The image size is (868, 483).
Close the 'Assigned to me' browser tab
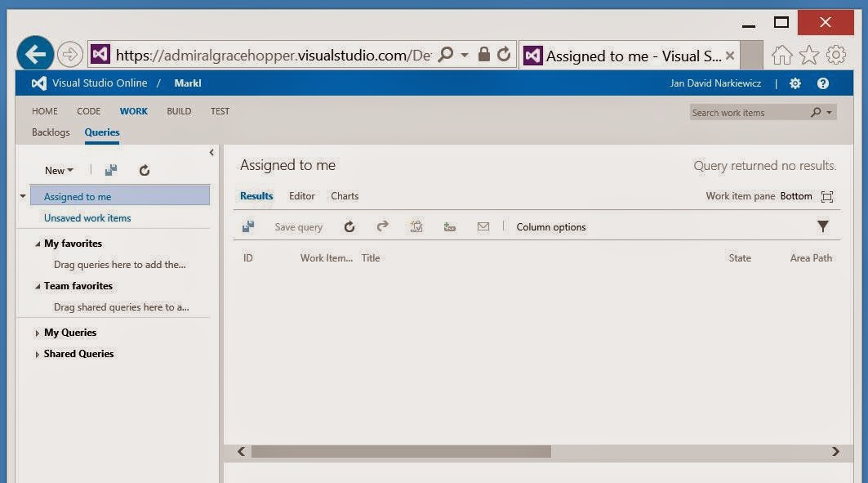730,56
